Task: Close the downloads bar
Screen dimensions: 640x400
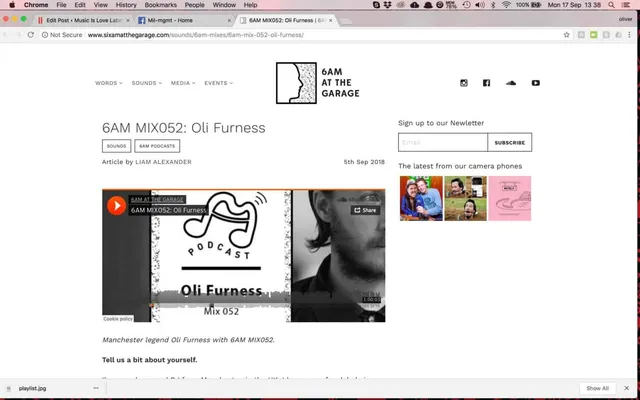Action: pyautogui.click(x=627, y=388)
